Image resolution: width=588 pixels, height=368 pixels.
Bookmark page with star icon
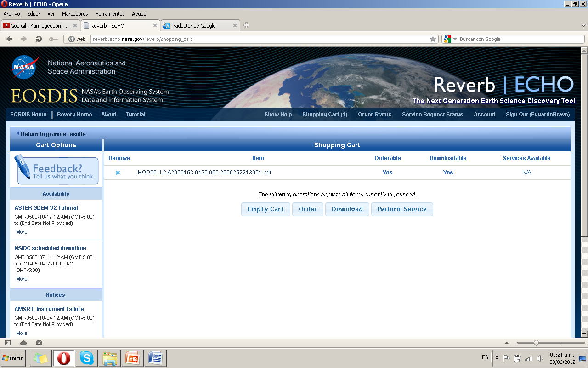pos(433,39)
